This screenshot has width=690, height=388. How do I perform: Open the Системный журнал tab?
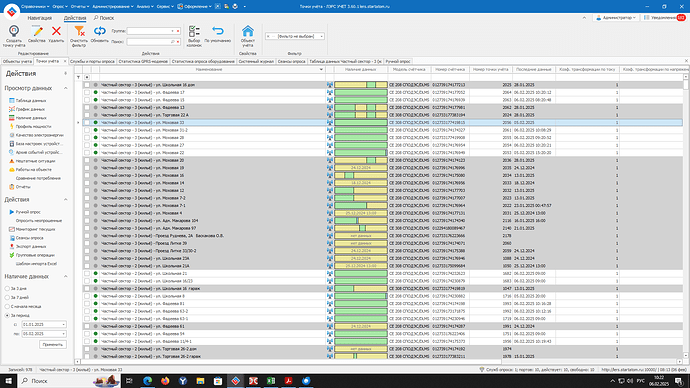(256, 62)
